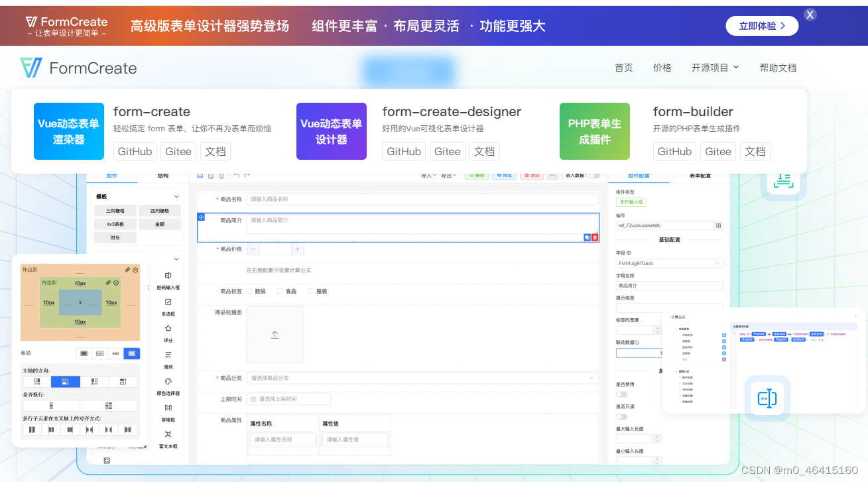Collapse the 模板 section chevron
868x482 pixels.
pos(176,197)
